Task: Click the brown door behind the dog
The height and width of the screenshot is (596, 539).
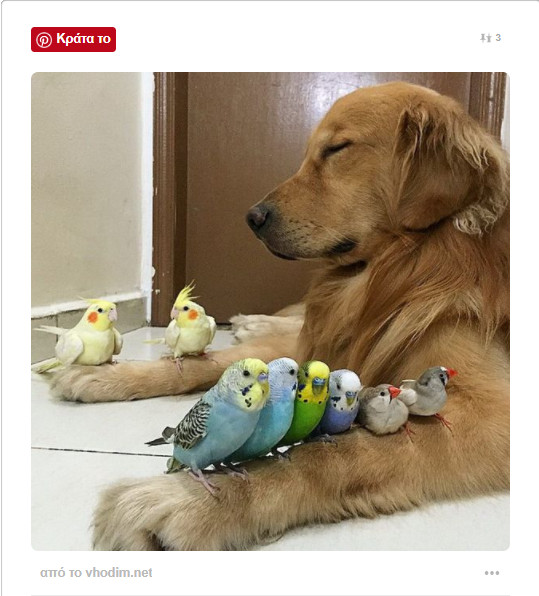Action: [243, 171]
